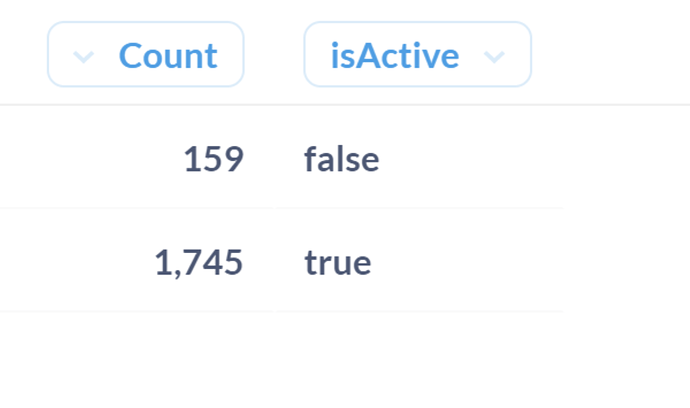This screenshot has height=408, width=690.
Task: Pick the row where isActive is true
Action: pyautogui.click(x=338, y=263)
